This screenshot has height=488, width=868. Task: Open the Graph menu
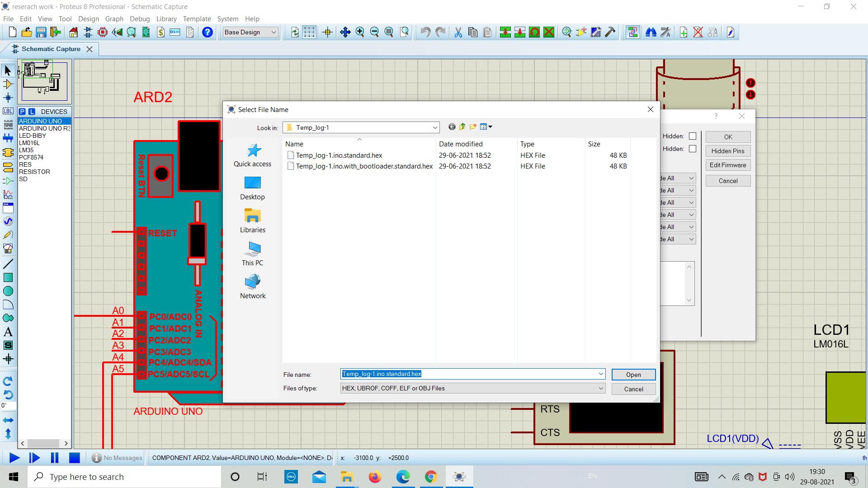tap(114, 19)
